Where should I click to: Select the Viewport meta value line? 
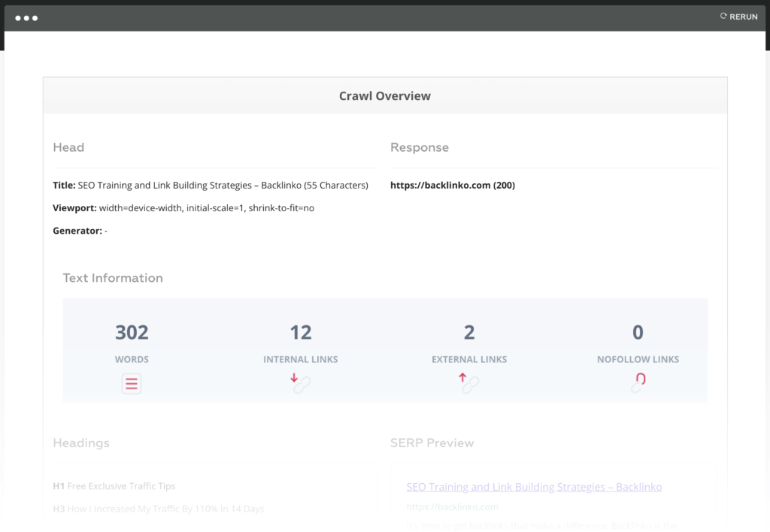[x=183, y=208]
